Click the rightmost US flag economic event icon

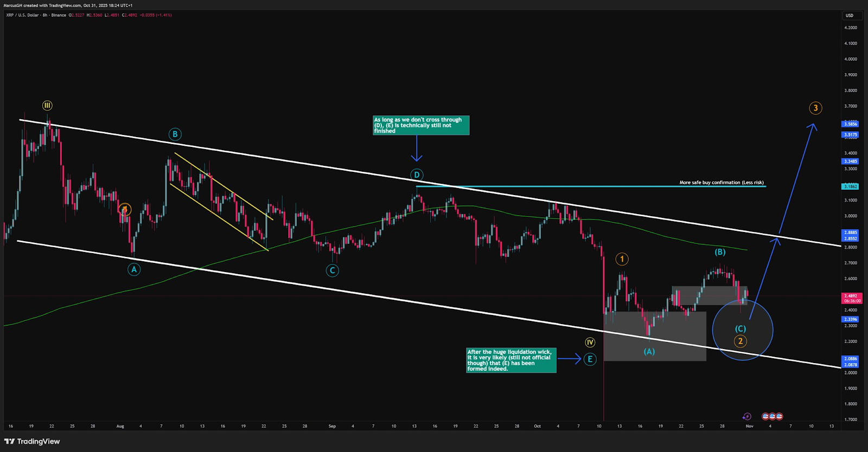pyautogui.click(x=779, y=416)
